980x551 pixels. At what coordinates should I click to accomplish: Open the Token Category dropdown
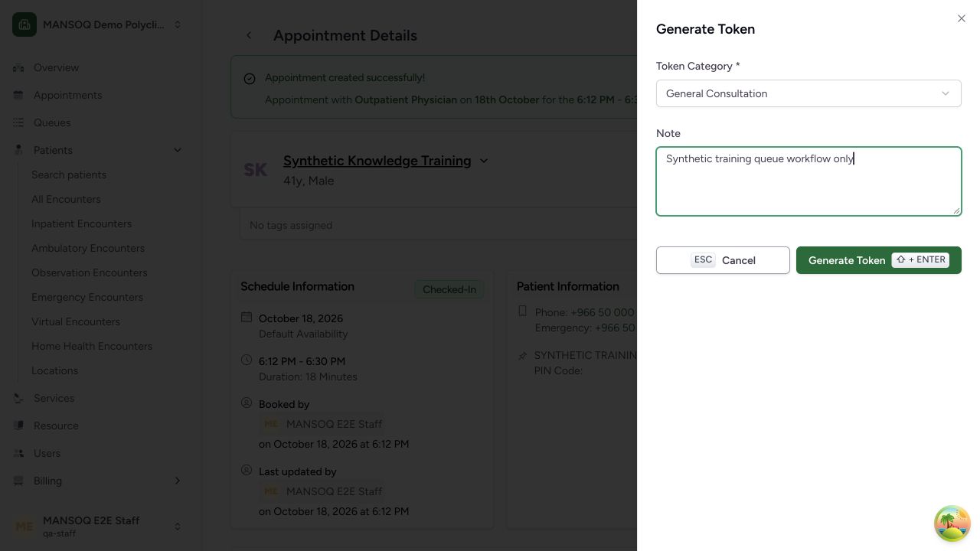click(x=808, y=93)
